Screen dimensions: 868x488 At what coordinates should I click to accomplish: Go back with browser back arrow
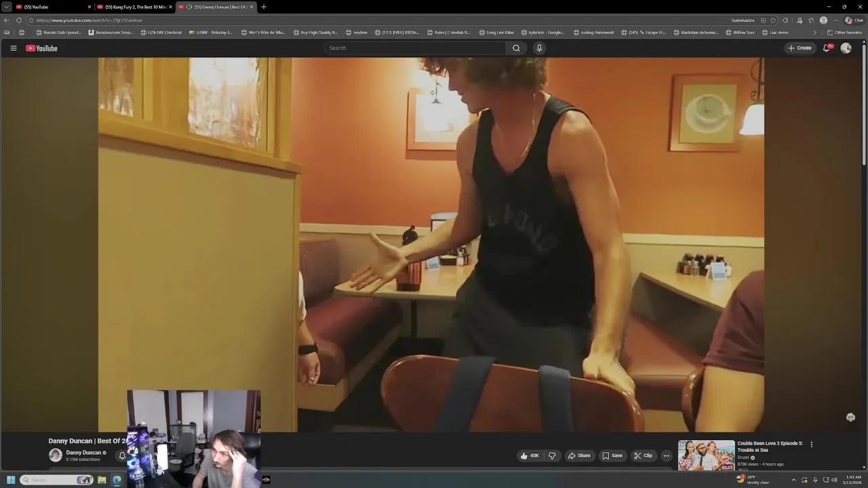7,20
